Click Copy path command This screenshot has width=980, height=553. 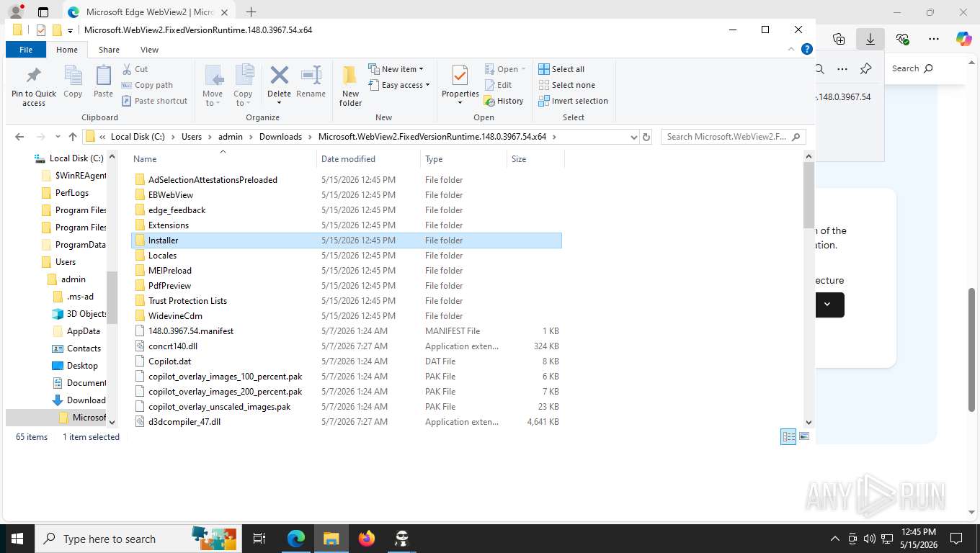click(147, 85)
